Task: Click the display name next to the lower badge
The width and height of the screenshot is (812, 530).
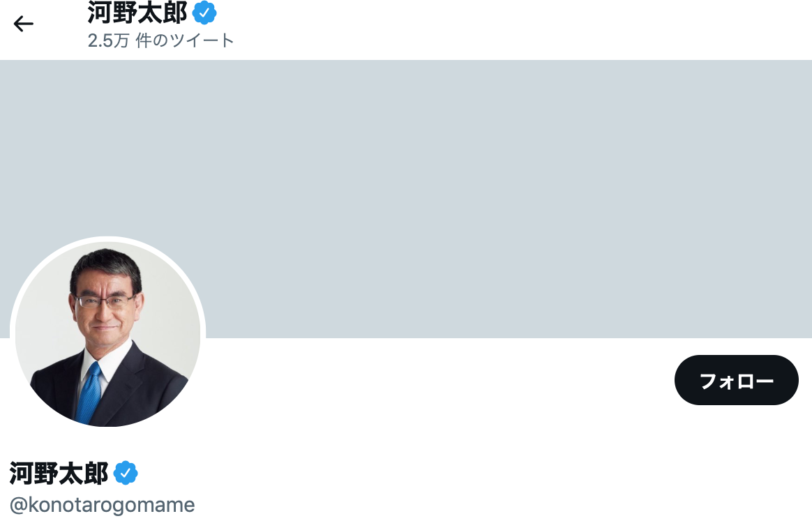Action: (59, 473)
